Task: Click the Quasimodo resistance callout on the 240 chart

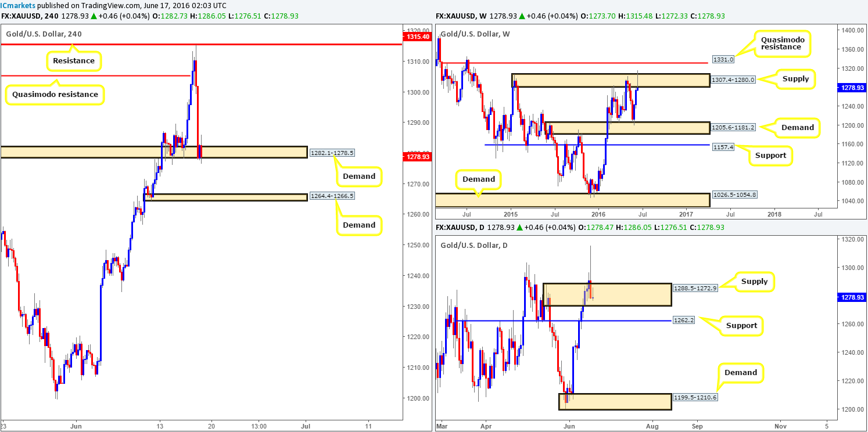Action: click(x=55, y=95)
